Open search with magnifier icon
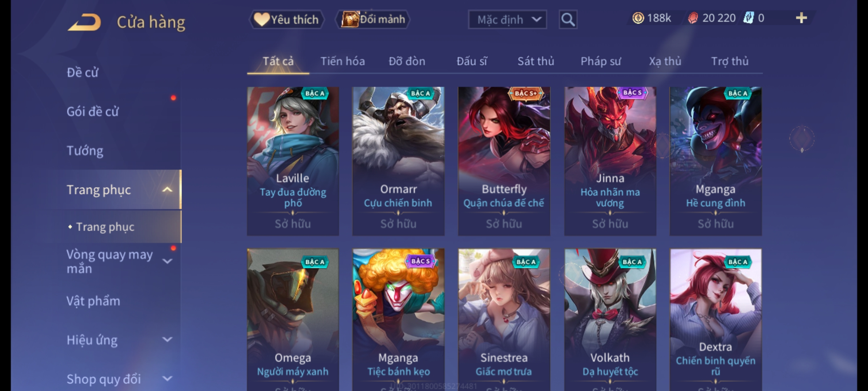 coord(568,20)
